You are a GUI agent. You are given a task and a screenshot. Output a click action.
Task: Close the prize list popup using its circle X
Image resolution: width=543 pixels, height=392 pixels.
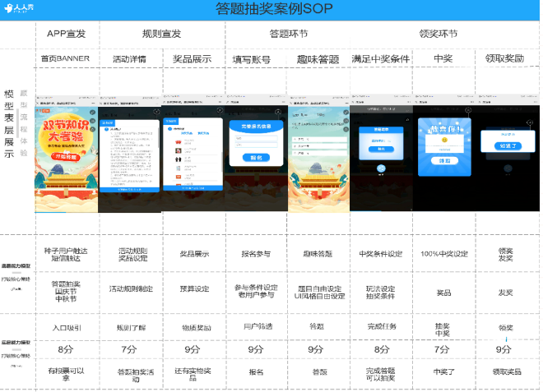tap(220, 110)
